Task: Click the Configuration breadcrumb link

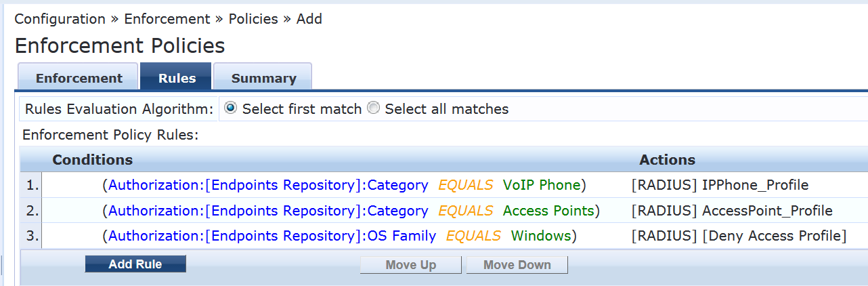Action: [60, 19]
